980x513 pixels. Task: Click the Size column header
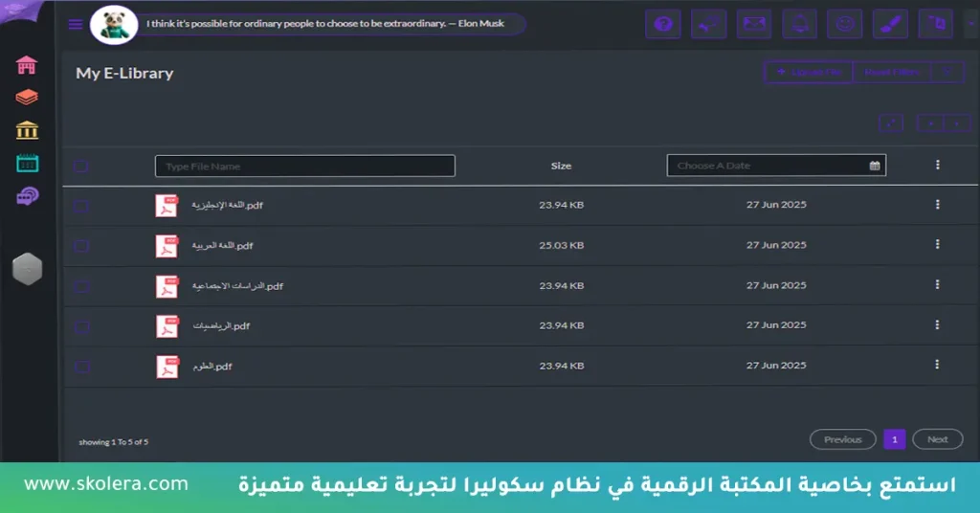coord(561,166)
